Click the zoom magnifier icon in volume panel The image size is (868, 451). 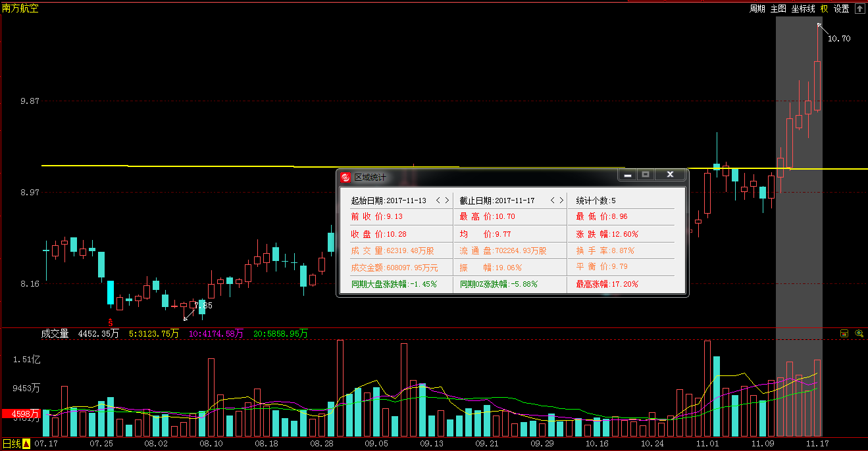[x=859, y=333]
